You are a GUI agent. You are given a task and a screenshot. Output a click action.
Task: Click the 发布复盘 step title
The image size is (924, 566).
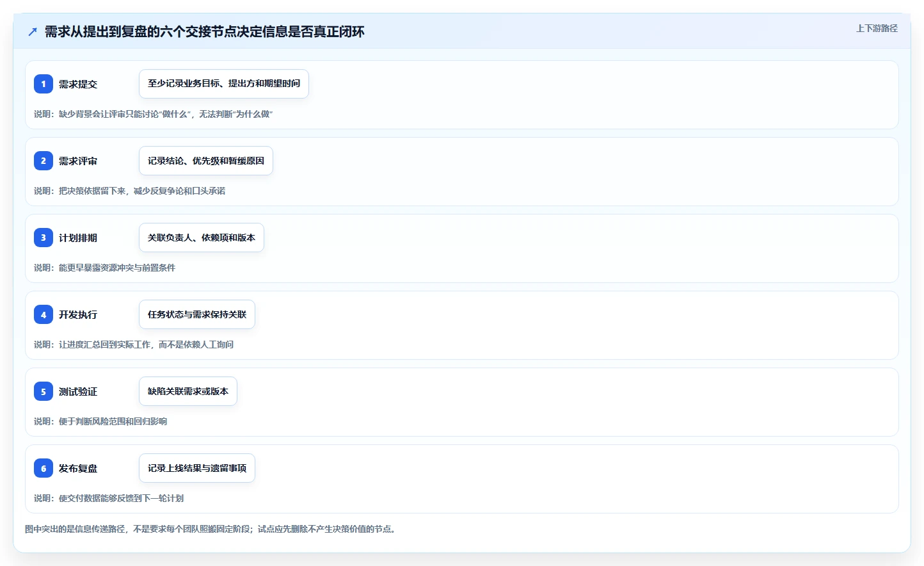pos(78,468)
